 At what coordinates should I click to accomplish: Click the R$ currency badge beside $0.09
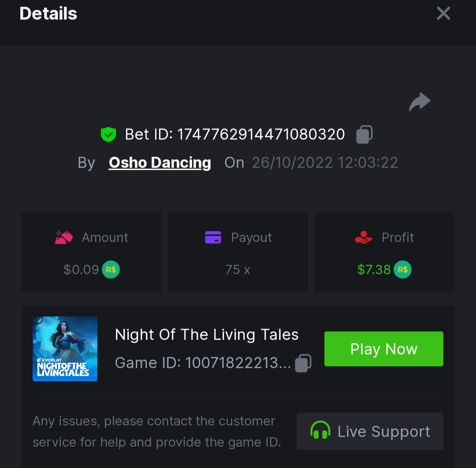[x=111, y=270]
